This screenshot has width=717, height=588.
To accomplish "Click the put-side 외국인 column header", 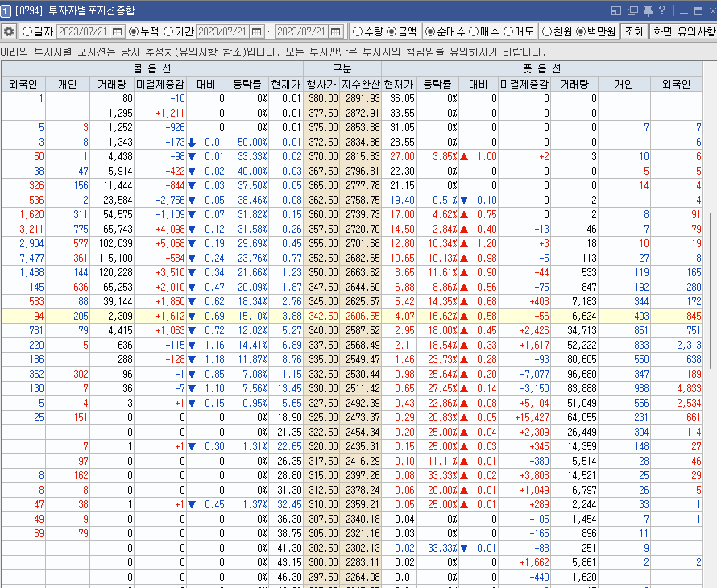I will click(x=676, y=84).
